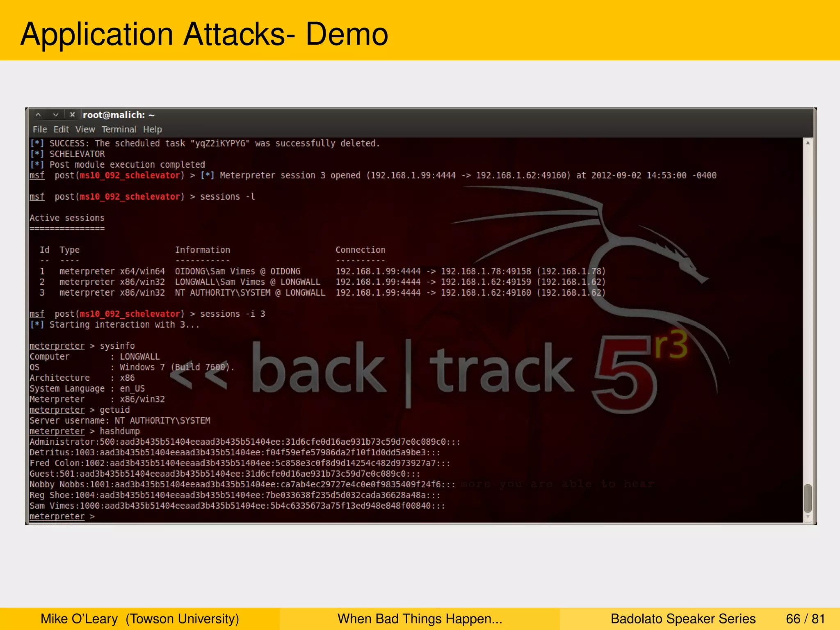Click the '66 / 81' page counter
840x630 pixels.
[805, 619]
